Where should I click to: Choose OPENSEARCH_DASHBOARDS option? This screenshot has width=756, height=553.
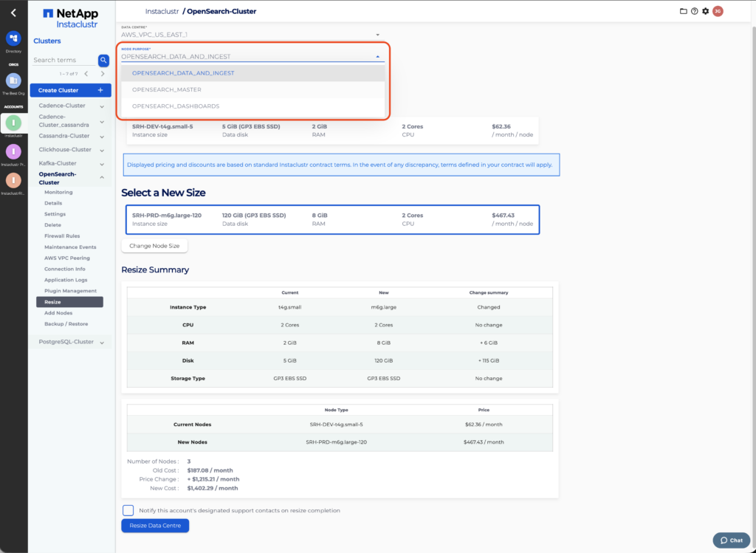(175, 106)
